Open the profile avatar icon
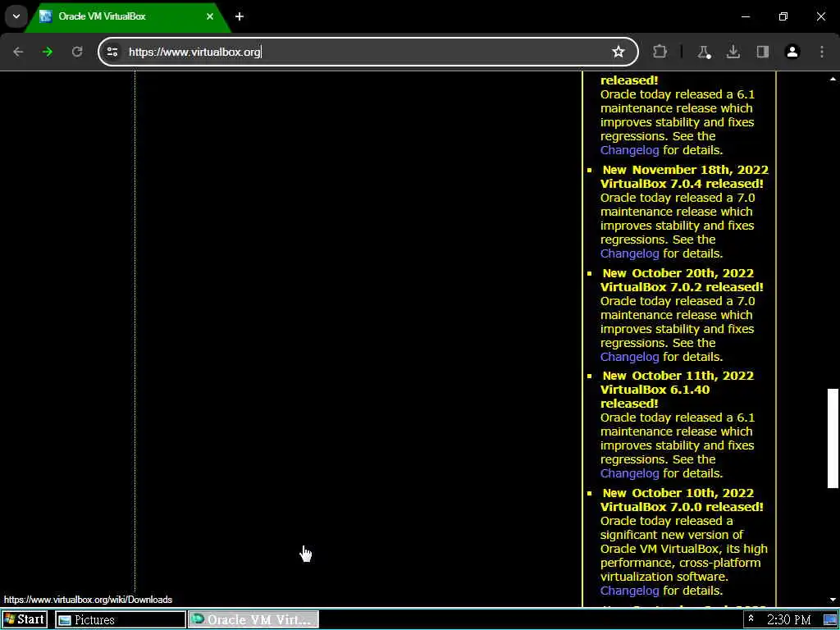The width and height of the screenshot is (840, 630). click(792, 52)
